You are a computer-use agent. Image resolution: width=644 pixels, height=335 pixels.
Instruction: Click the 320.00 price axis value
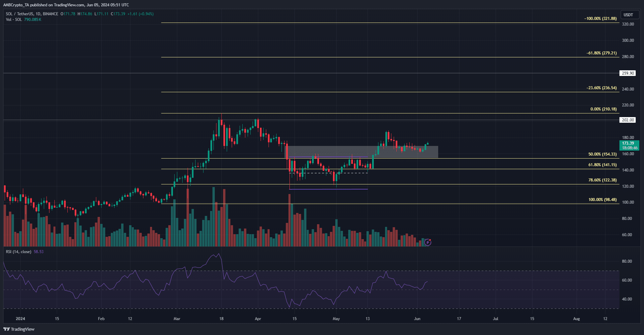pos(628,24)
